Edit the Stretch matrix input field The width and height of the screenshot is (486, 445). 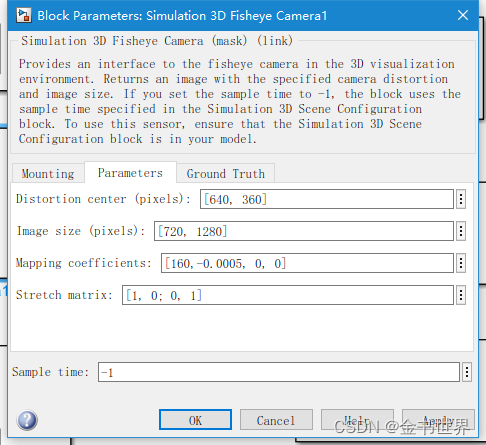coord(288,295)
